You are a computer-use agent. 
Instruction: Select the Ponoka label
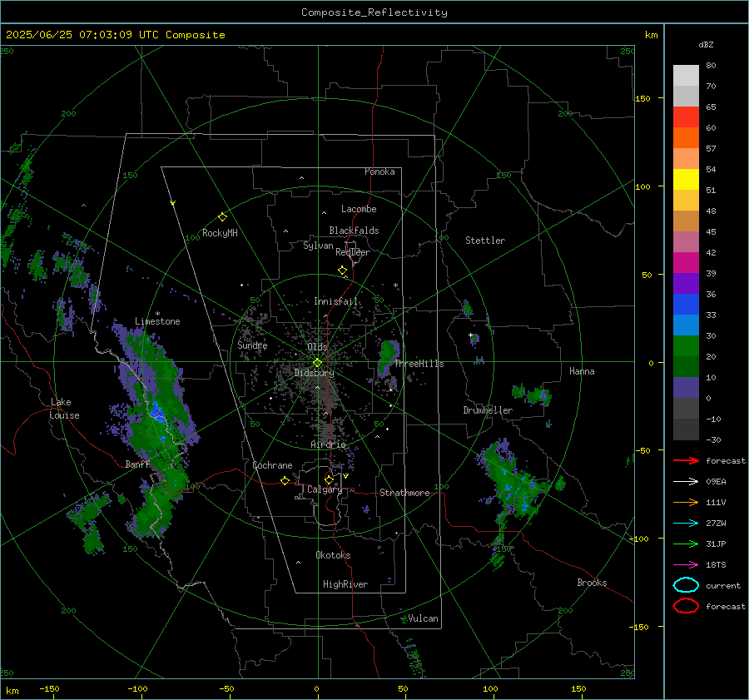click(x=379, y=171)
